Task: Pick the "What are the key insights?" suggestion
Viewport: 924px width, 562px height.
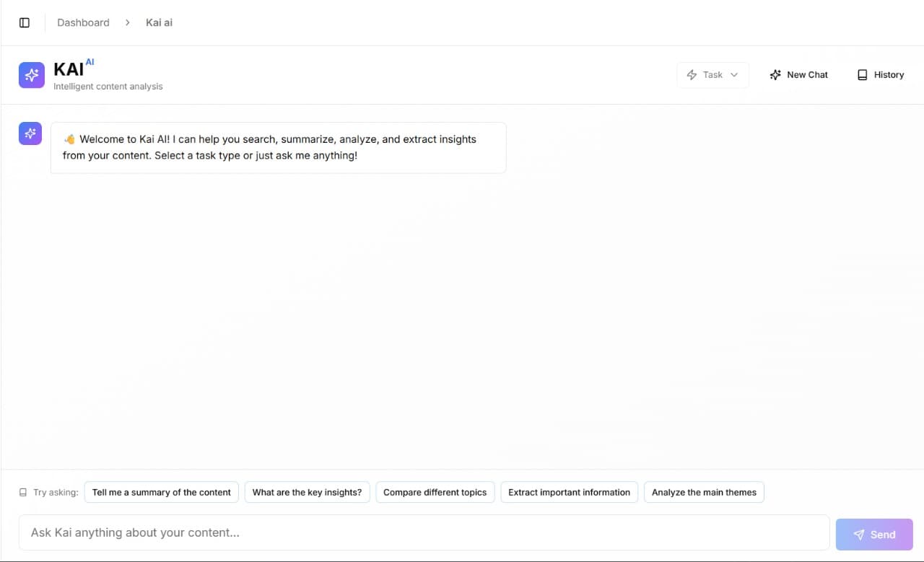Action: [307, 493]
